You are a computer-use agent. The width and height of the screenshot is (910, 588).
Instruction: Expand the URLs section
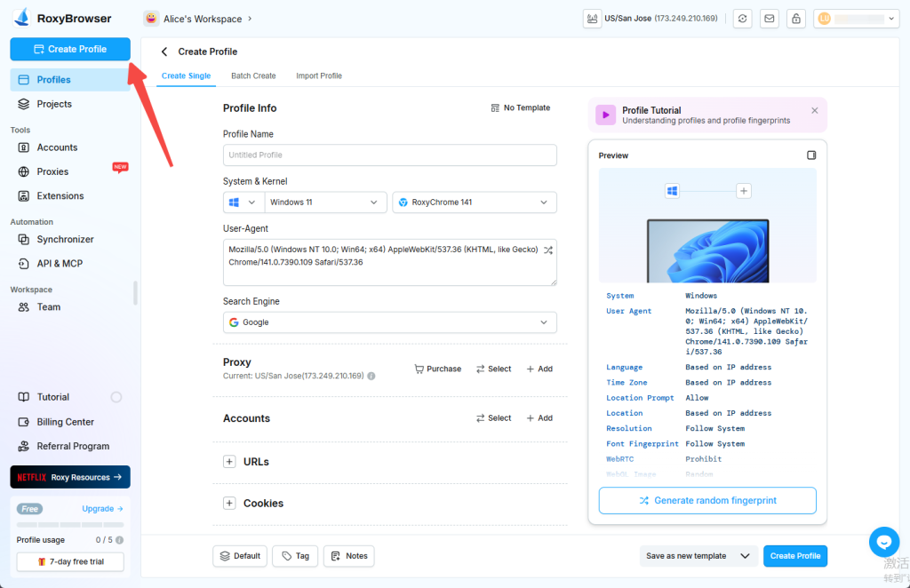coord(229,462)
